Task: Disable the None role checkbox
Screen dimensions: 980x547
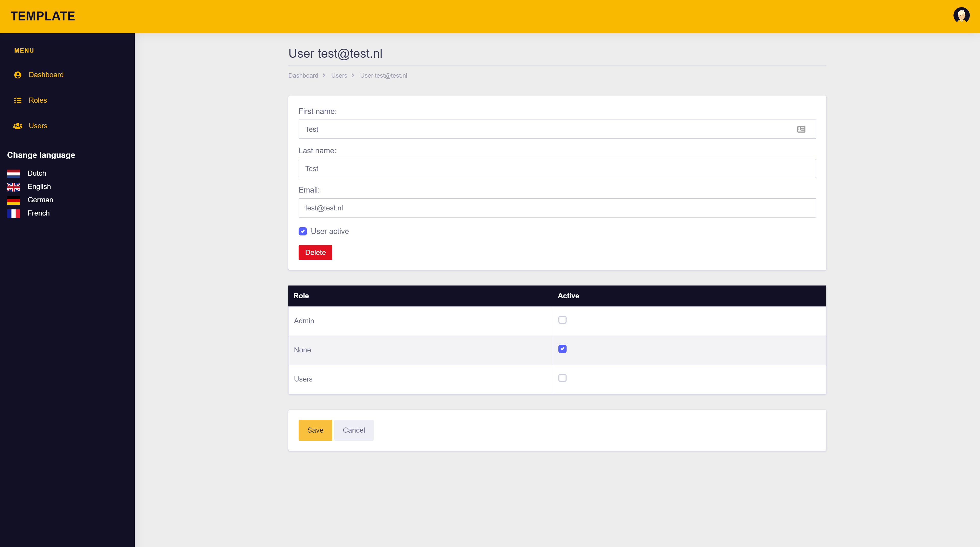Action: (562, 349)
